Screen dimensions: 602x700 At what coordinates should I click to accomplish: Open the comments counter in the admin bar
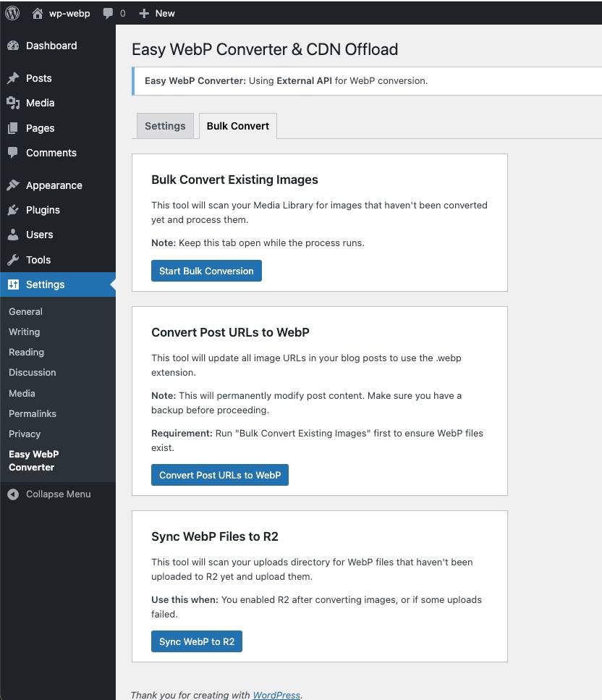pos(113,12)
